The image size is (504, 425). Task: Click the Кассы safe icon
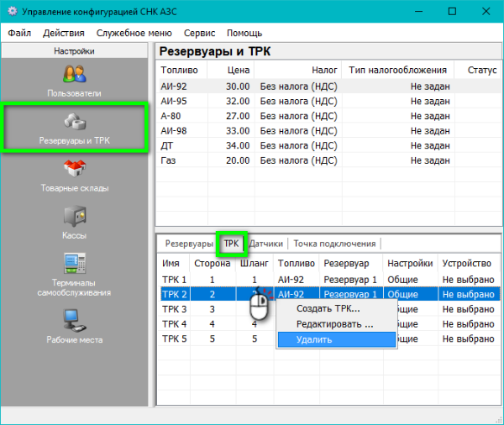tap(75, 216)
